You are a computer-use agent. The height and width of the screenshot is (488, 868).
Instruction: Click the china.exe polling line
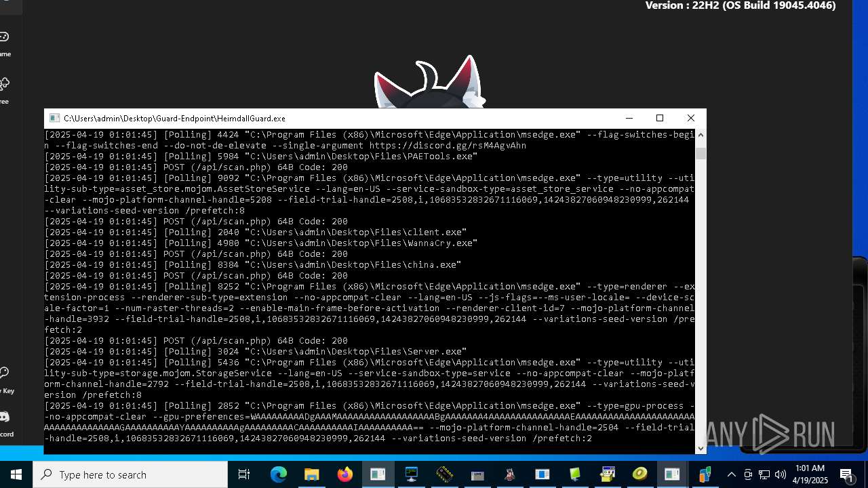point(254,265)
